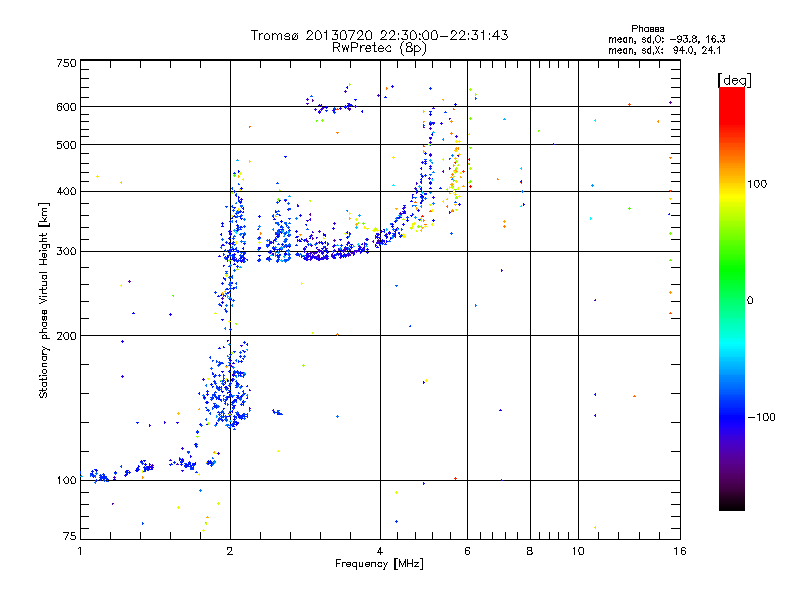Click the x-axis tick label '8'
Viewport: 800px width, 600px height.
pyautogui.click(x=530, y=551)
